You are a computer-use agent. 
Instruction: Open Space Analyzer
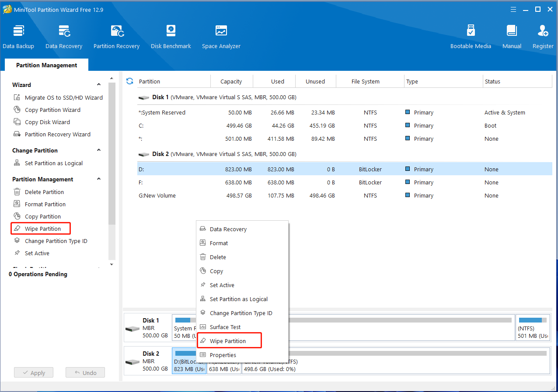221,37
